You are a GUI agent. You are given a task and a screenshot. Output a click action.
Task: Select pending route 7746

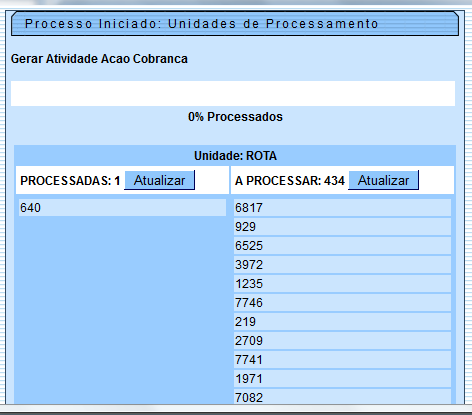[342, 303]
